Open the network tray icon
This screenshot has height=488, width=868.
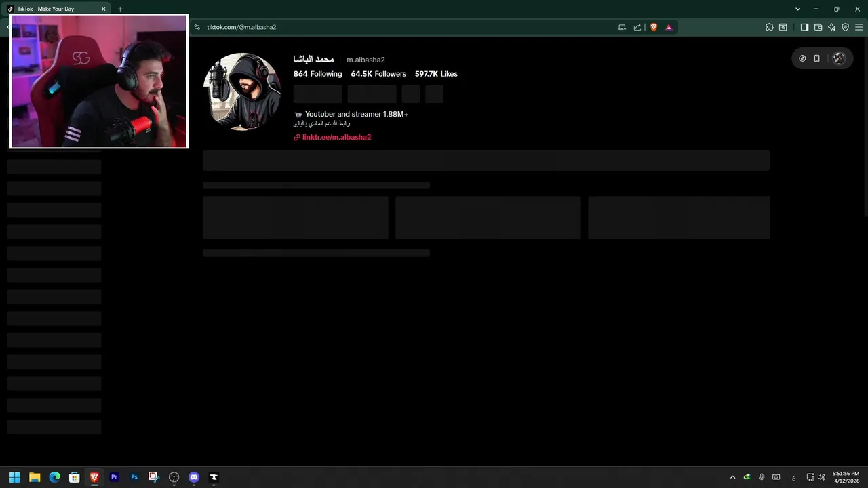(810, 477)
